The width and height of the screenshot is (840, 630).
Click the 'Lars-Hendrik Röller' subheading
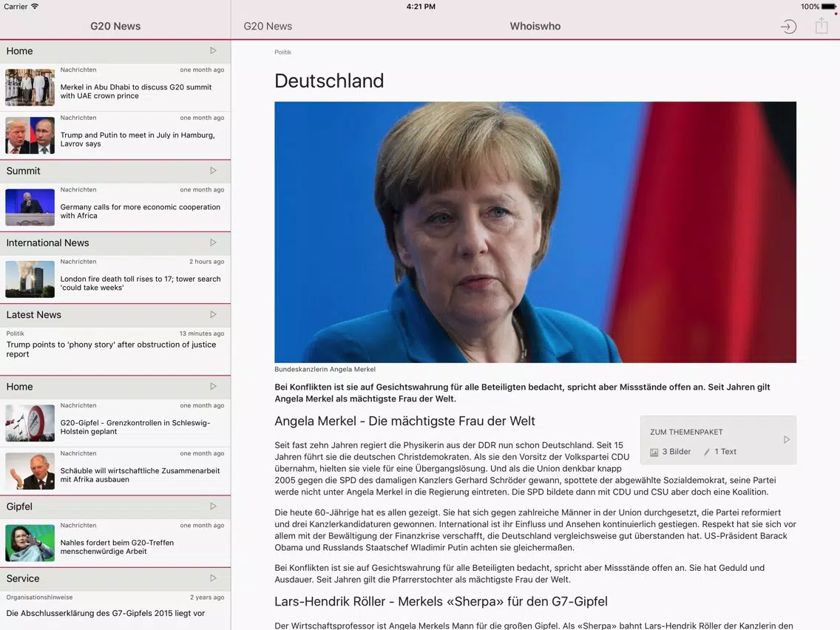point(441,602)
